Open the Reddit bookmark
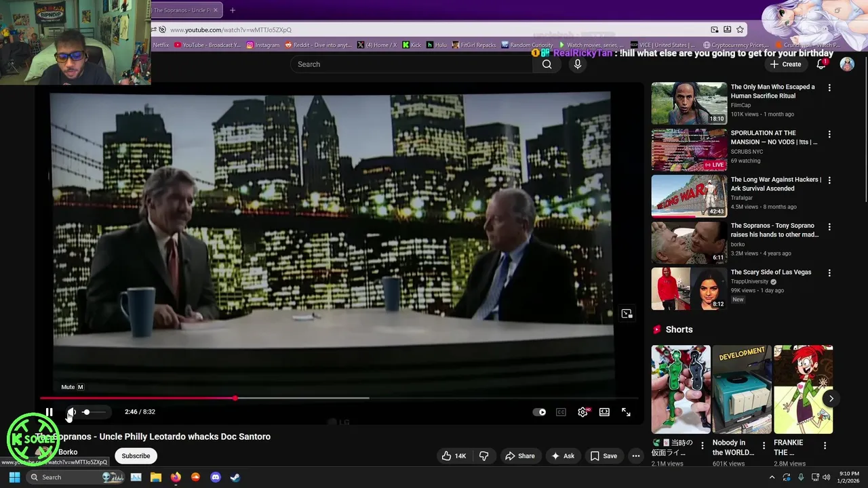This screenshot has width=868, height=488. tap(318, 45)
